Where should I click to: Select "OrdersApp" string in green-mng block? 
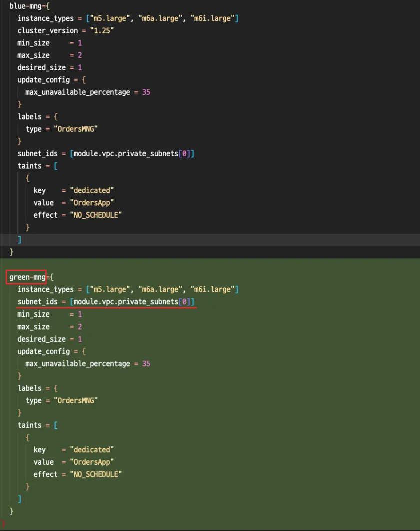click(x=92, y=462)
